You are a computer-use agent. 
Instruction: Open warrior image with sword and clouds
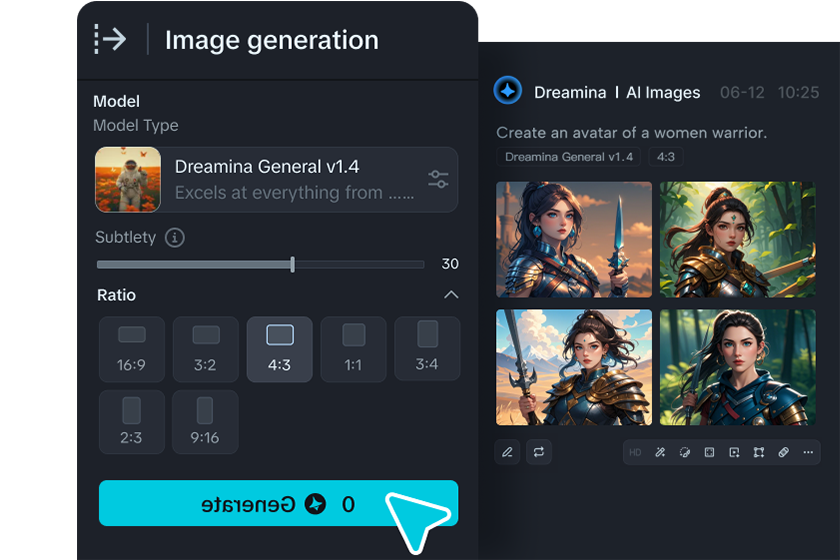click(x=574, y=367)
